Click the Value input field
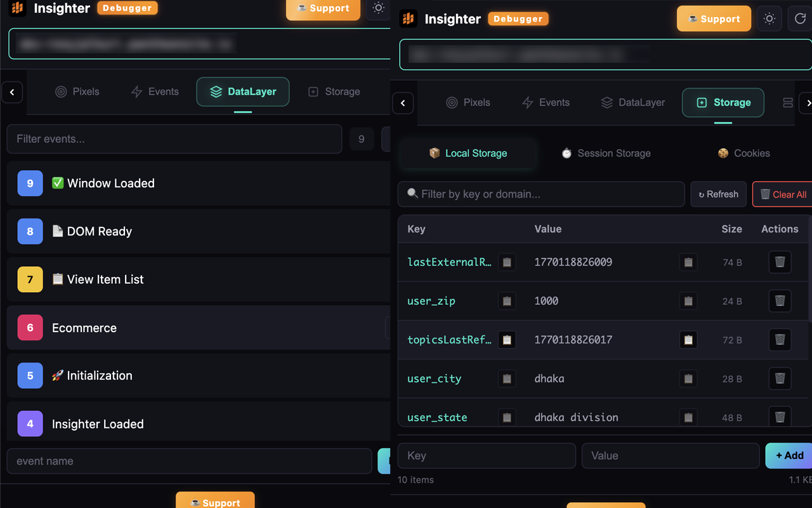Image resolution: width=812 pixels, height=508 pixels. 671,455
